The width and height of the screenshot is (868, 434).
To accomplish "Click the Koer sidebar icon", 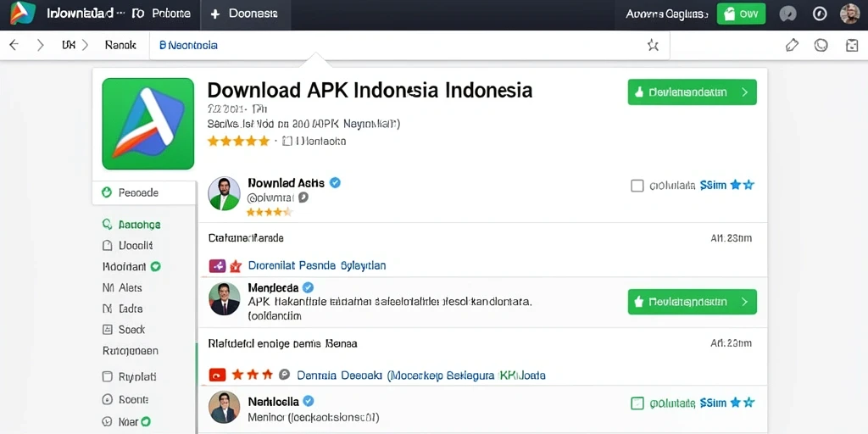I will tap(108, 421).
